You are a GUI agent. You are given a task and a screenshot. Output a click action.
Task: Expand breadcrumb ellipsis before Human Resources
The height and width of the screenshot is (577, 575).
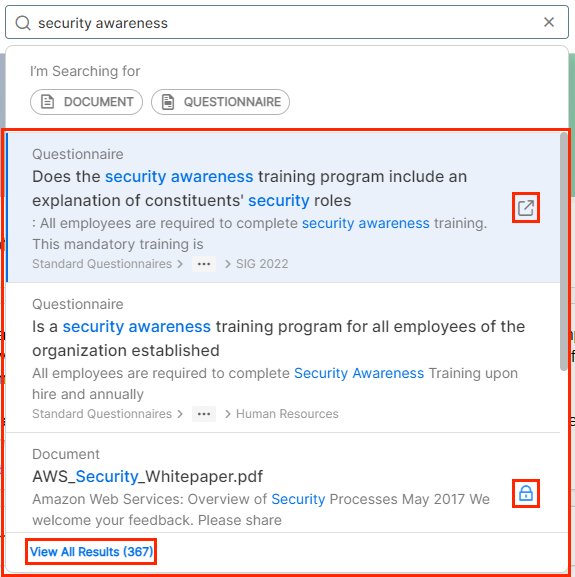pos(204,414)
